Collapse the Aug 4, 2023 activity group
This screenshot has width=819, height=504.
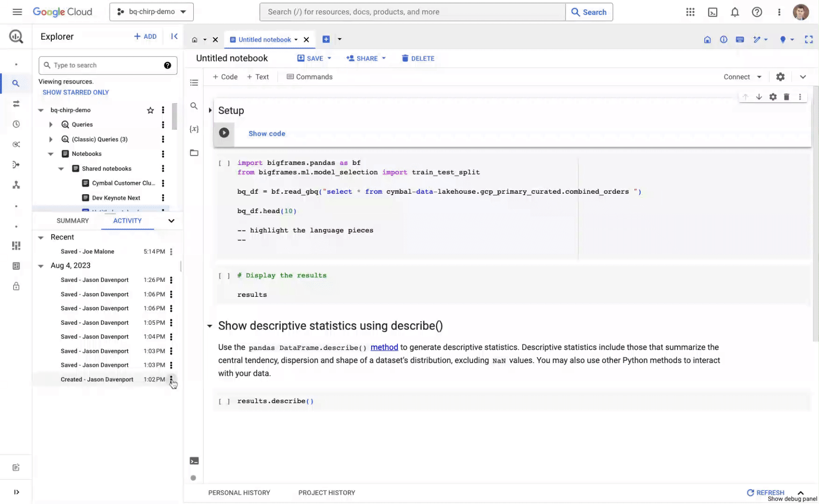click(x=41, y=266)
